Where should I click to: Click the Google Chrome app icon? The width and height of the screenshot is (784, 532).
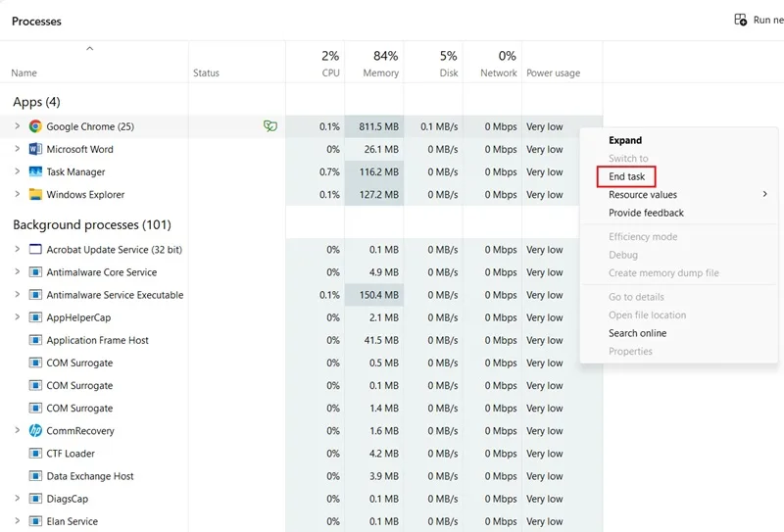pyautogui.click(x=35, y=126)
